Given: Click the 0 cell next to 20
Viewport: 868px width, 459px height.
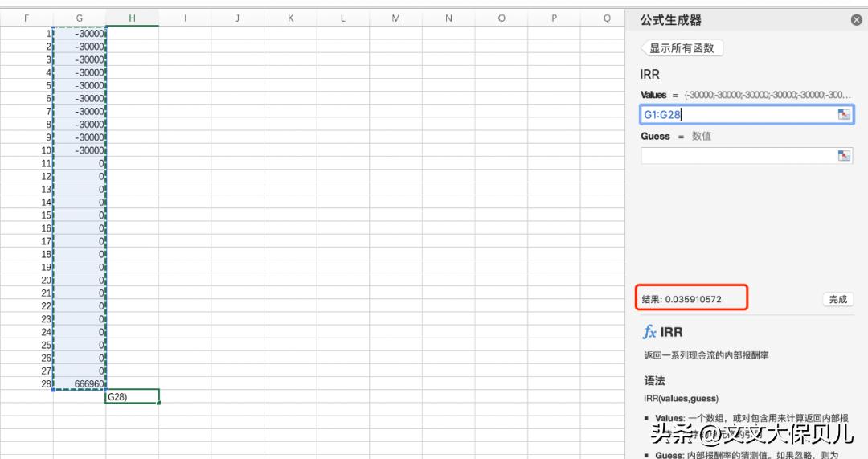Looking at the screenshot, I should [x=79, y=281].
